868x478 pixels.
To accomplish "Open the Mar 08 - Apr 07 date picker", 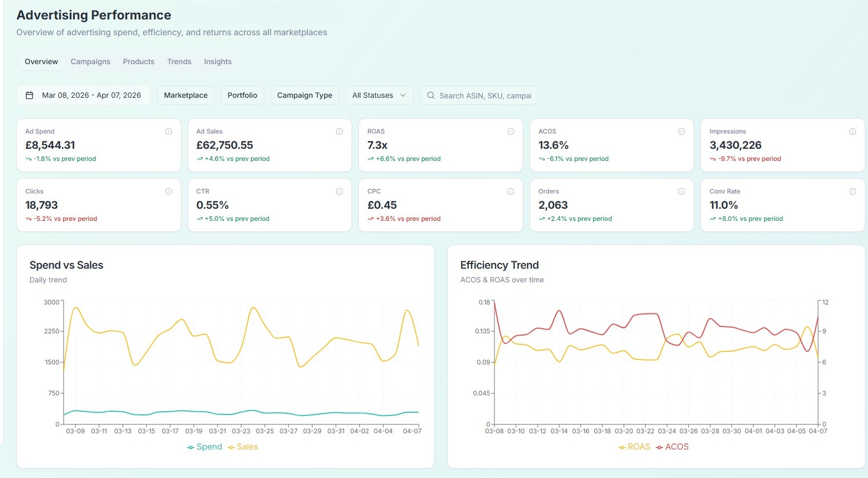I will tap(84, 95).
